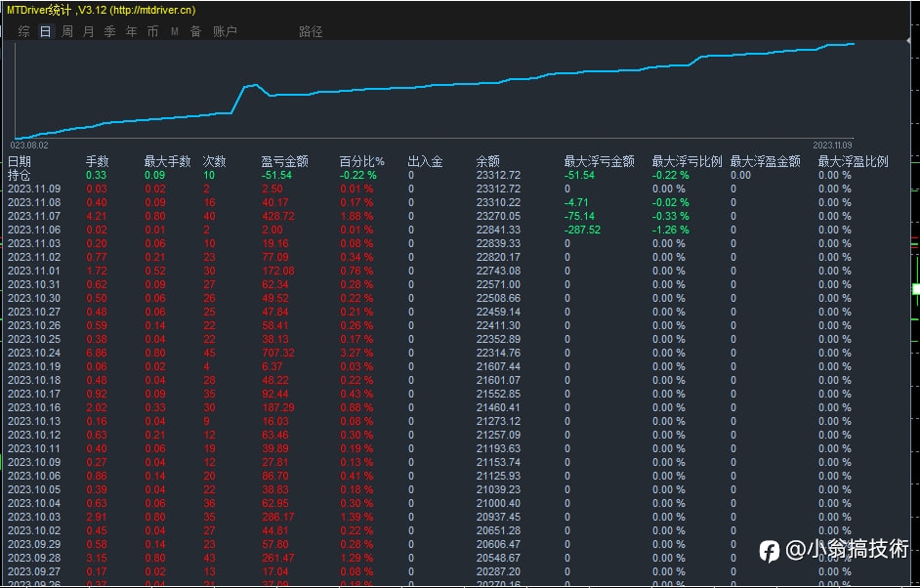Select the 2023.11.07 date row
The height and width of the screenshot is (588, 920).
click(x=34, y=216)
